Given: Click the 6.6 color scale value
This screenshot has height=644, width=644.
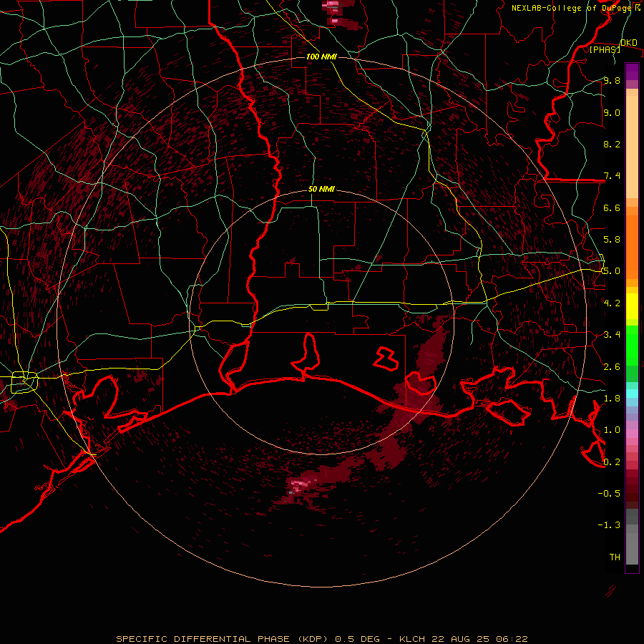Looking at the screenshot, I should pos(612,208).
